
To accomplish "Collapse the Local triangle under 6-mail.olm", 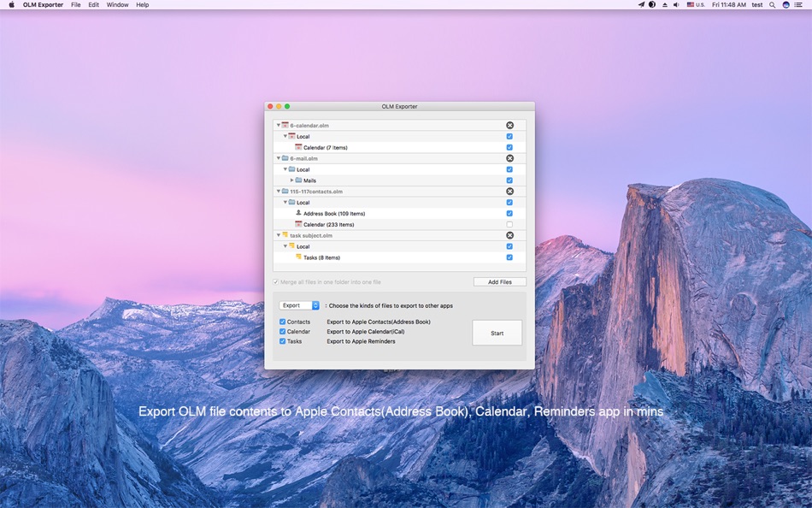I will 285,169.
